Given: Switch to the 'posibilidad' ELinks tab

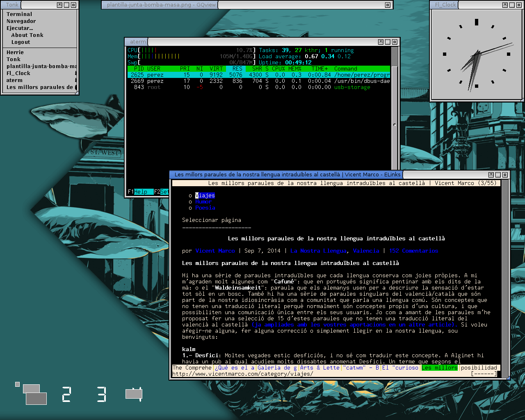Looking at the screenshot, I should 479,368.
